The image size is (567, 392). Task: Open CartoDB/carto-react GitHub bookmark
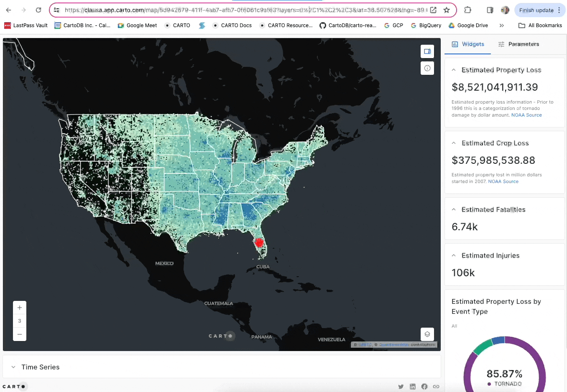(x=348, y=25)
